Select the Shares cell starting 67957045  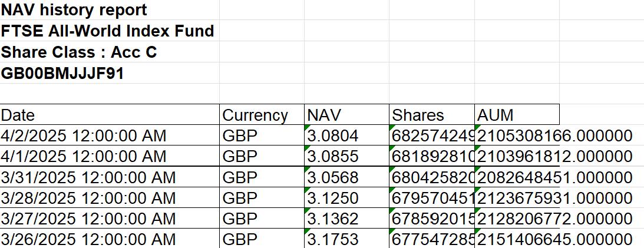click(x=432, y=198)
